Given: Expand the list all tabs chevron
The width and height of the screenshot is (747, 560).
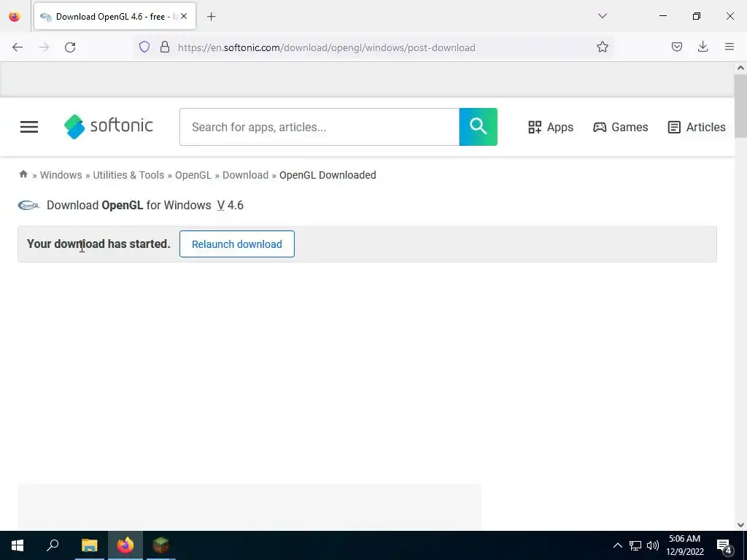Looking at the screenshot, I should 602,16.
